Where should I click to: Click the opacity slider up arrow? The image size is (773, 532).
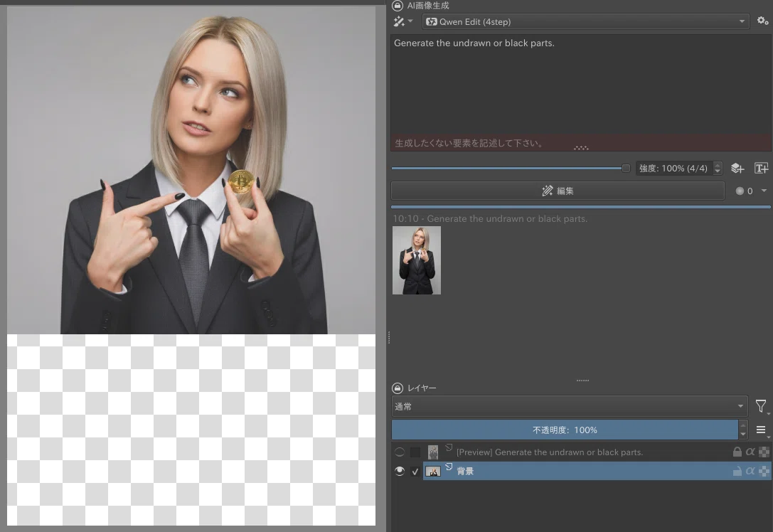pyautogui.click(x=743, y=425)
